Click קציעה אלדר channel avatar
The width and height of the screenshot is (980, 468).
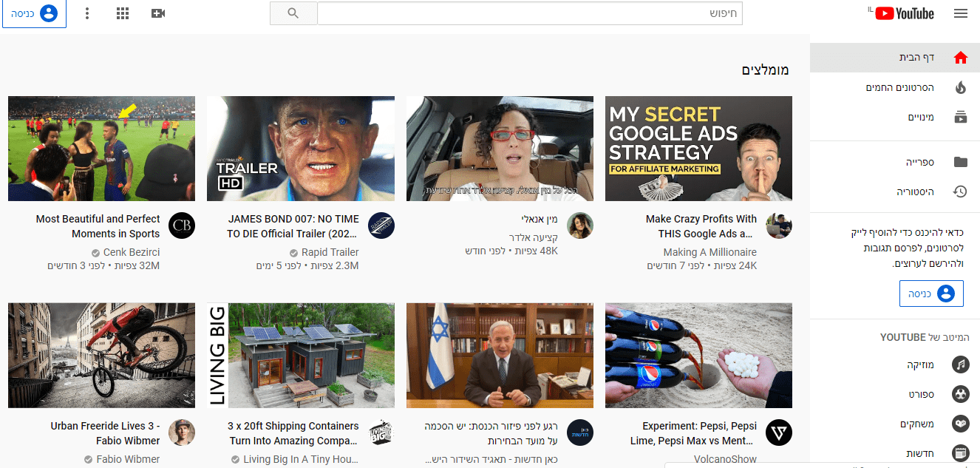point(580,226)
